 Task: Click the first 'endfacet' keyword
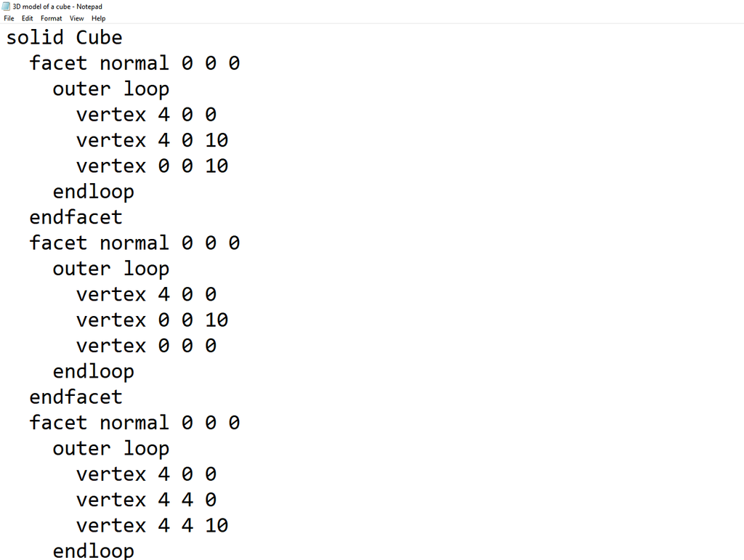tap(76, 216)
